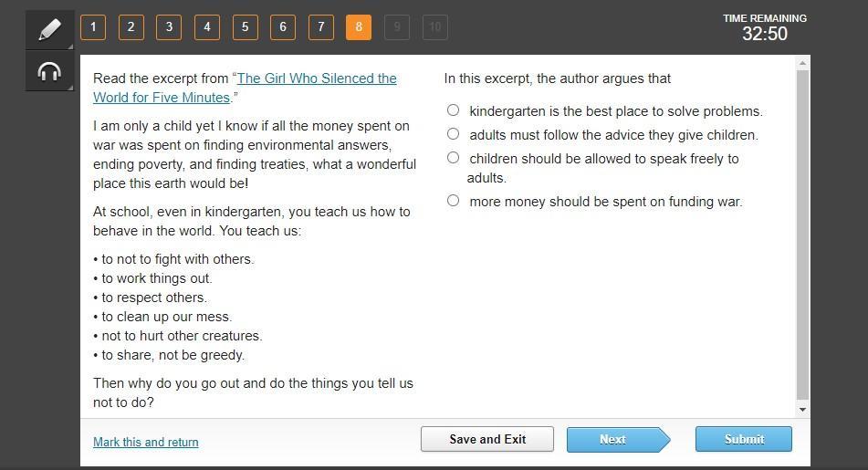Click the vertical scrollbar thumb
Viewport: 868px width, 470px height.
pos(802,235)
